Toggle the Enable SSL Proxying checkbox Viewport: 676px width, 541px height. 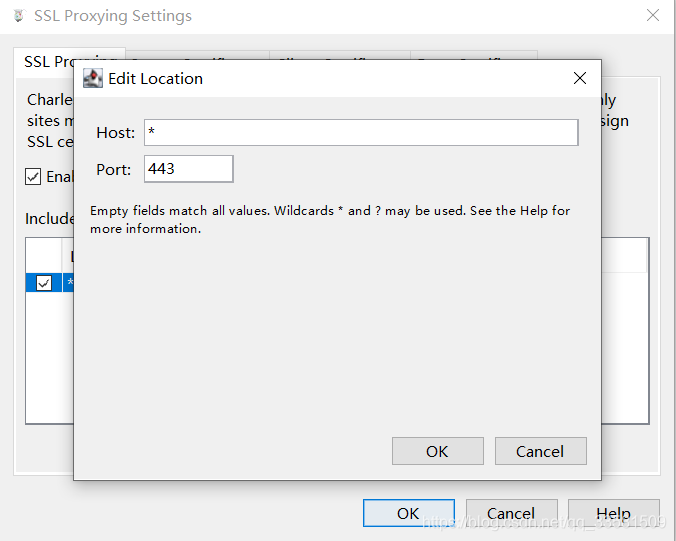[33, 176]
